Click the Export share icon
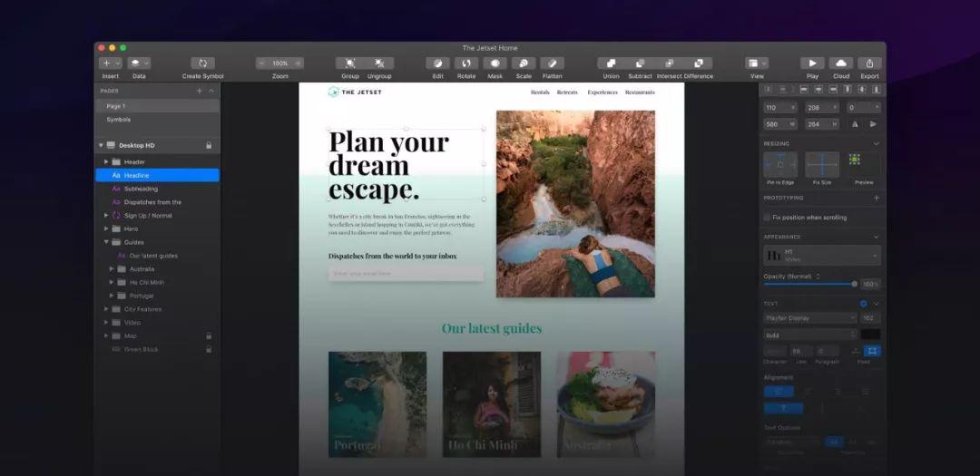Screen dimensions: 980x476 tap(869, 63)
